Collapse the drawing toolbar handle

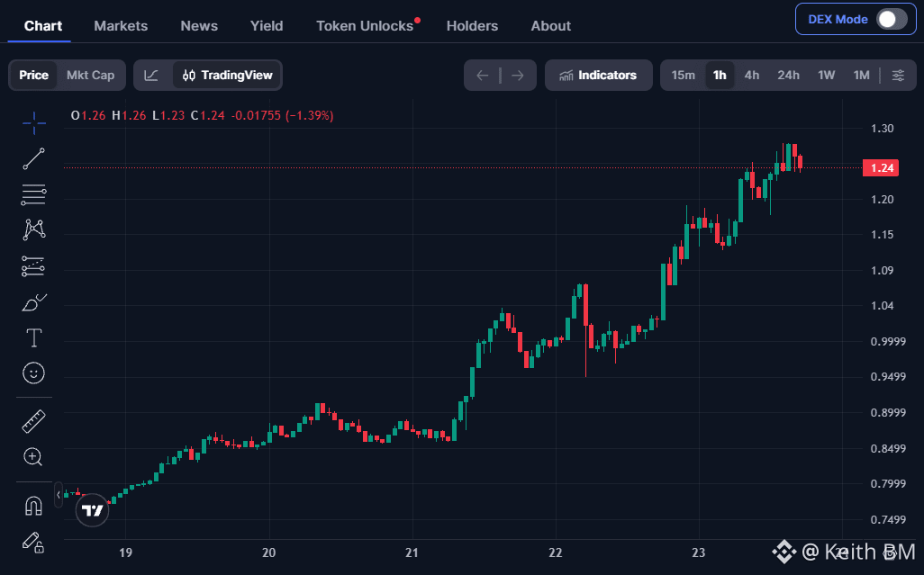(59, 495)
